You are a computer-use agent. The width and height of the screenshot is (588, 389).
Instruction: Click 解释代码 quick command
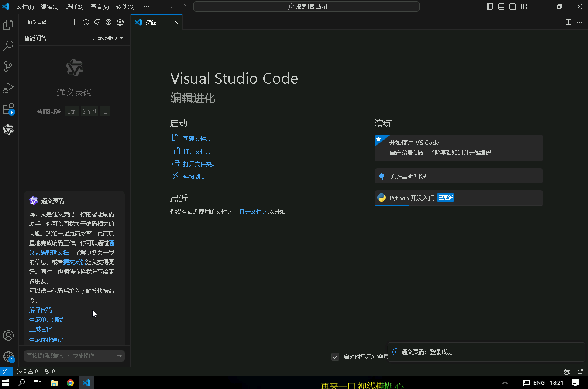pyautogui.click(x=40, y=310)
